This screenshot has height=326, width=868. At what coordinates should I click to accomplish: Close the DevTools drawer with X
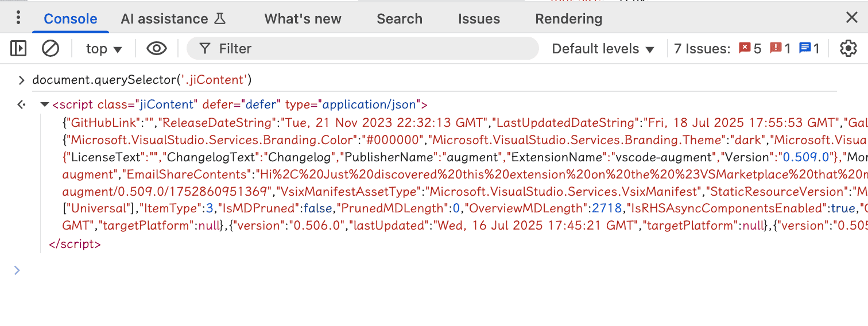852,18
